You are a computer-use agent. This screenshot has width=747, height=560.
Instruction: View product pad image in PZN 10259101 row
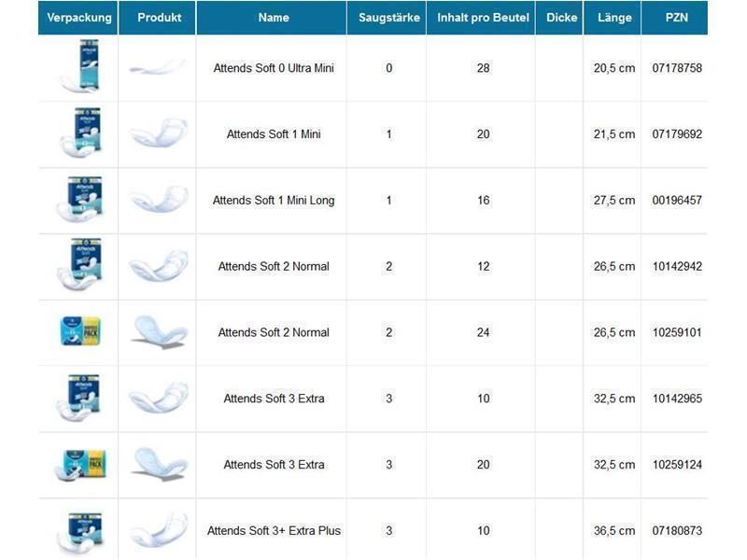tap(159, 332)
